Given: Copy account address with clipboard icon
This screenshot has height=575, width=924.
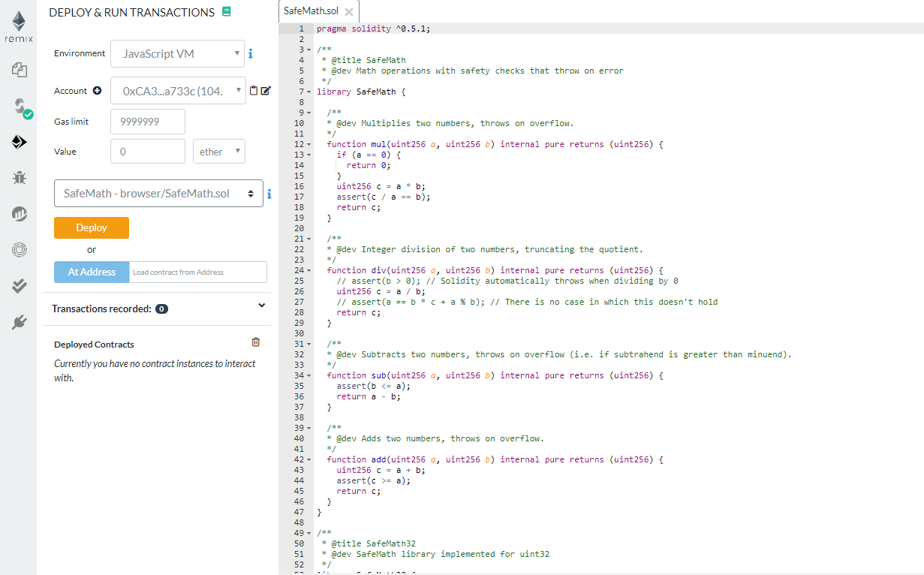Looking at the screenshot, I should tap(254, 91).
